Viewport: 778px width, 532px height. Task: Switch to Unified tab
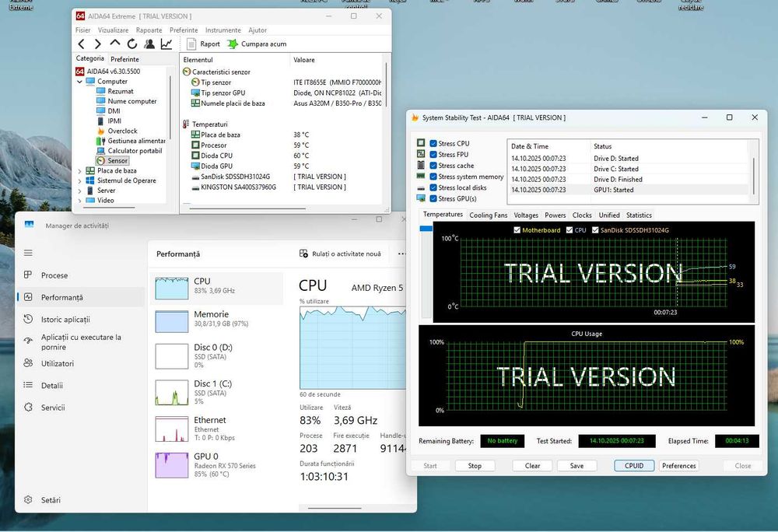click(609, 215)
